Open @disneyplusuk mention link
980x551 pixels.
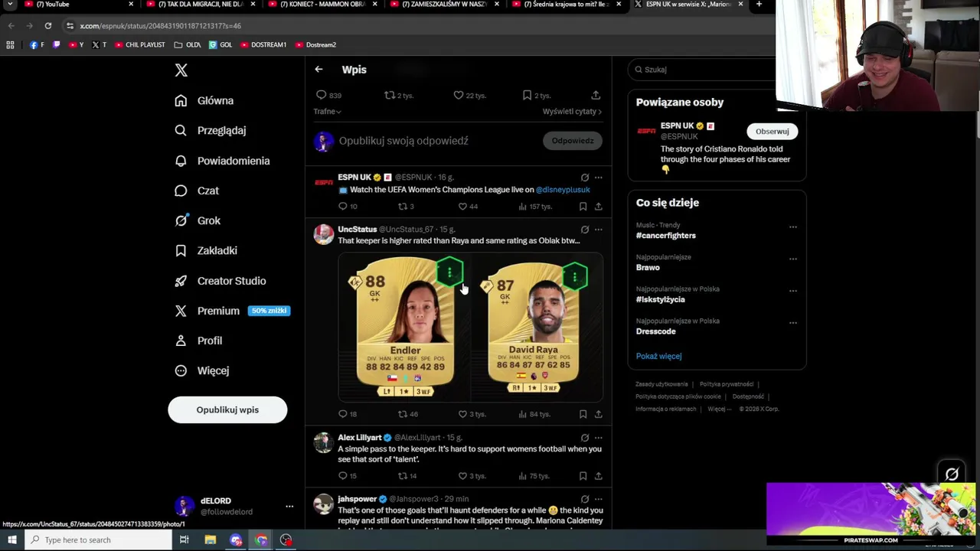coord(563,190)
